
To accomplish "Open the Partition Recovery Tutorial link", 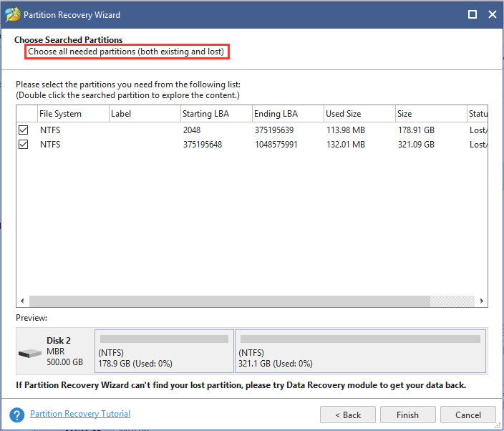I will 80,414.
